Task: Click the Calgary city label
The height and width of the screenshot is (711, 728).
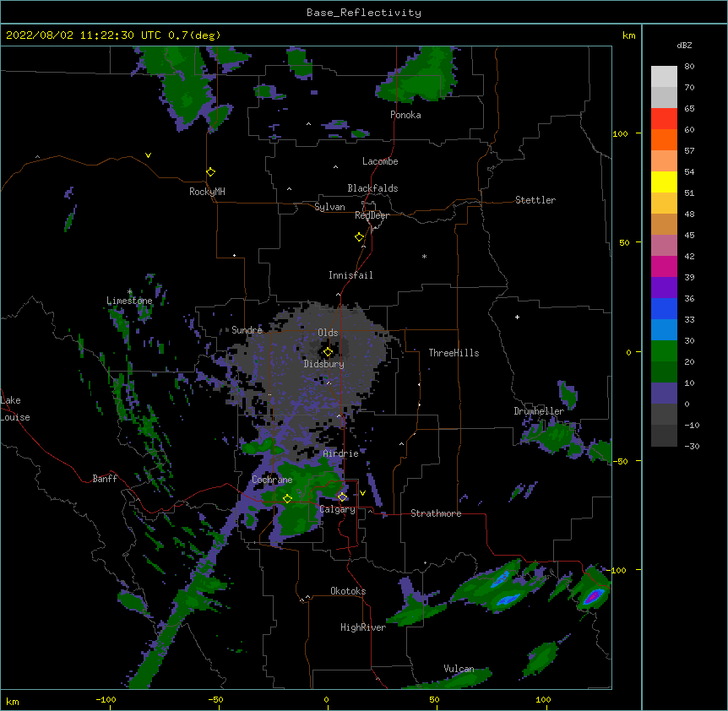Action: click(x=338, y=509)
